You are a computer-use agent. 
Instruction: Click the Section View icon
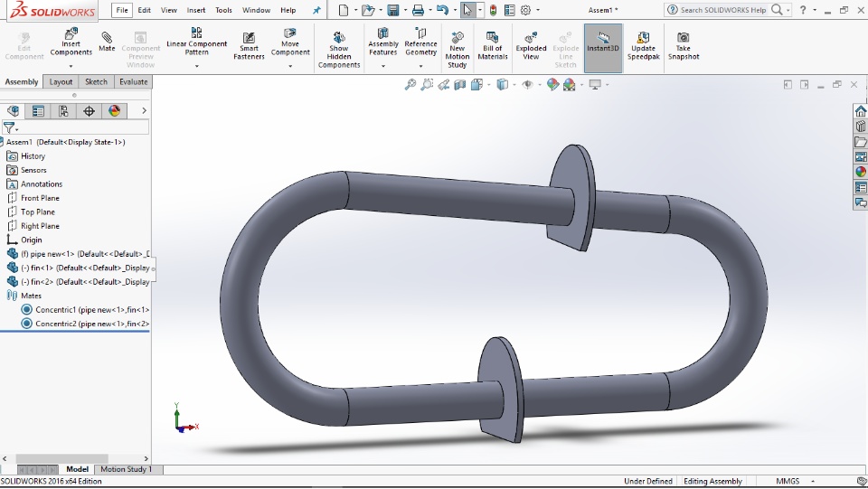click(x=459, y=85)
